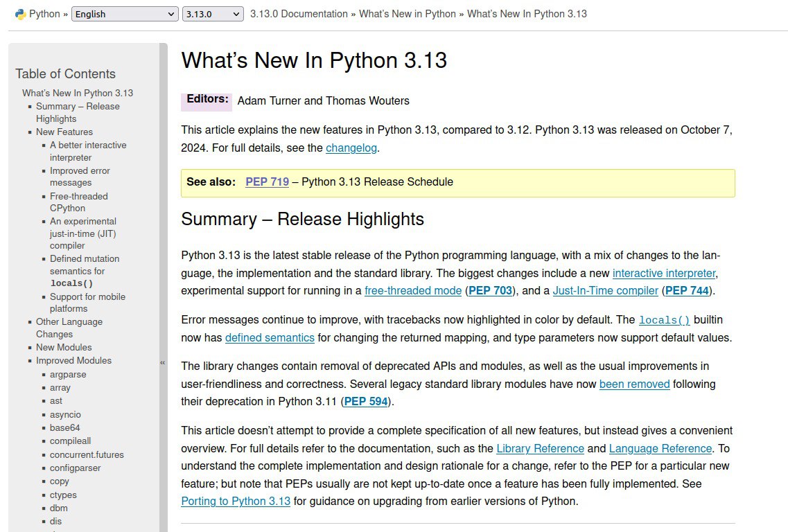788x532 pixels.
Task: Open A better interactive interpreter sidebar entry
Action: pos(88,151)
